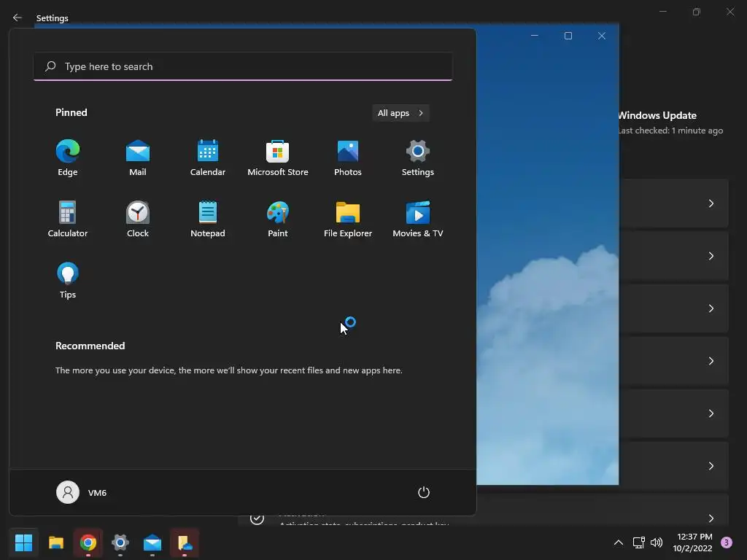This screenshot has width=747, height=560.
Task: Switch to Chrome on the taskbar
Action: 88,542
